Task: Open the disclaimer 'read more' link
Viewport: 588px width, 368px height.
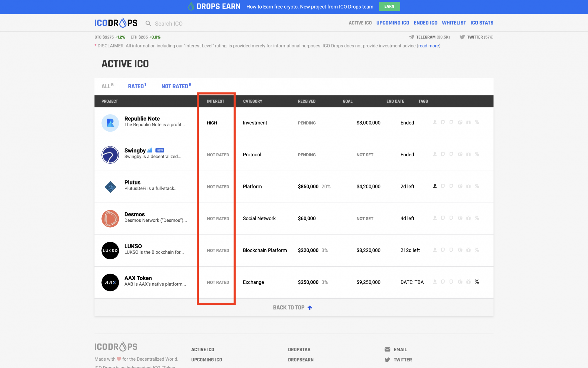Action: (x=429, y=46)
